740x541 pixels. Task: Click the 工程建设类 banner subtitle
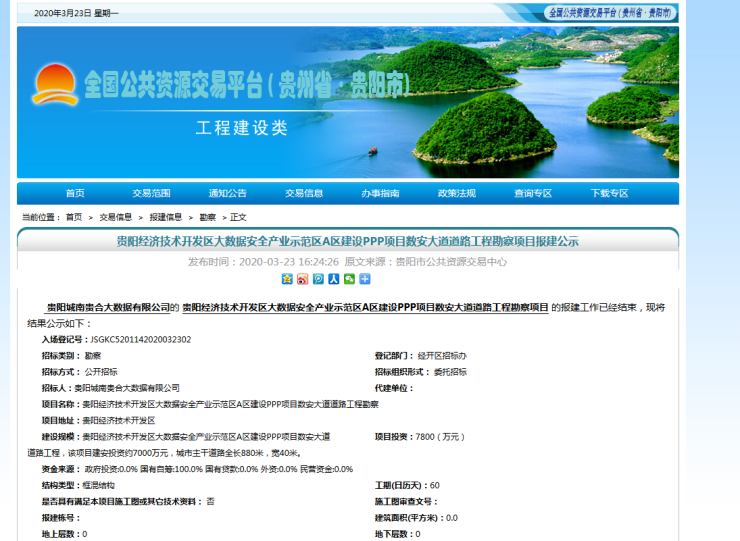(242, 128)
